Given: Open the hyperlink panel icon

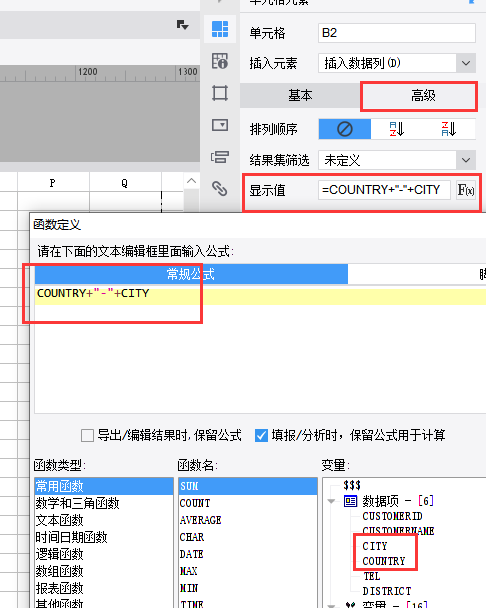Looking at the screenshot, I should tap(220, 189).
